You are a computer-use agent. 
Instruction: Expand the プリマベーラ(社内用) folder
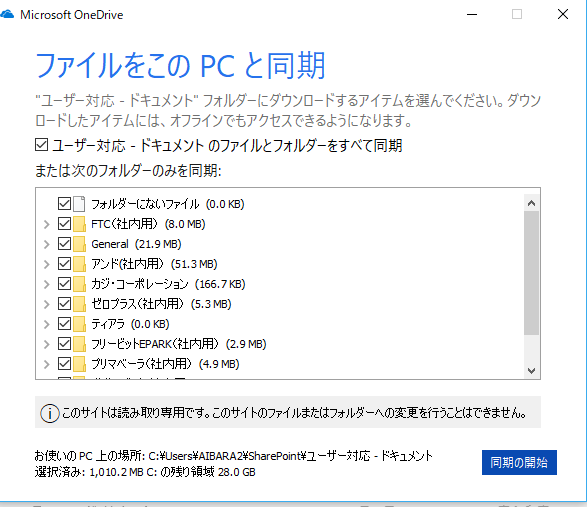pos(46,364)
